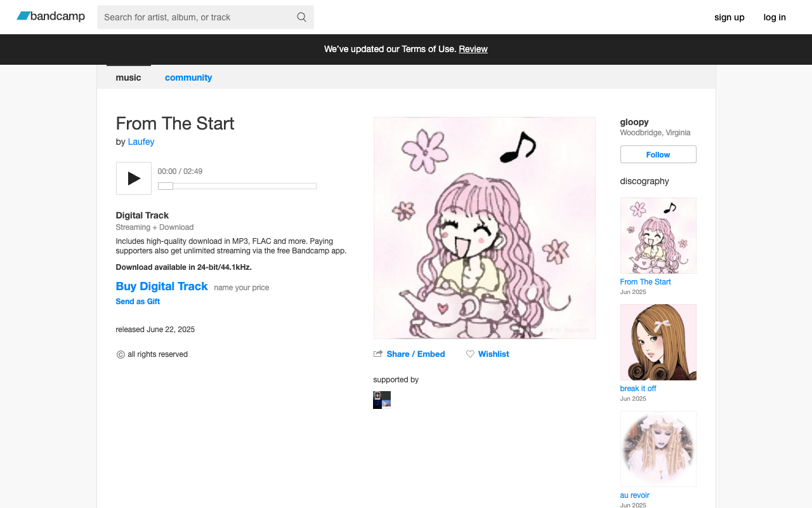
Task: Follow gloopy
Action: pyautogui.click(x=658, y=154)
